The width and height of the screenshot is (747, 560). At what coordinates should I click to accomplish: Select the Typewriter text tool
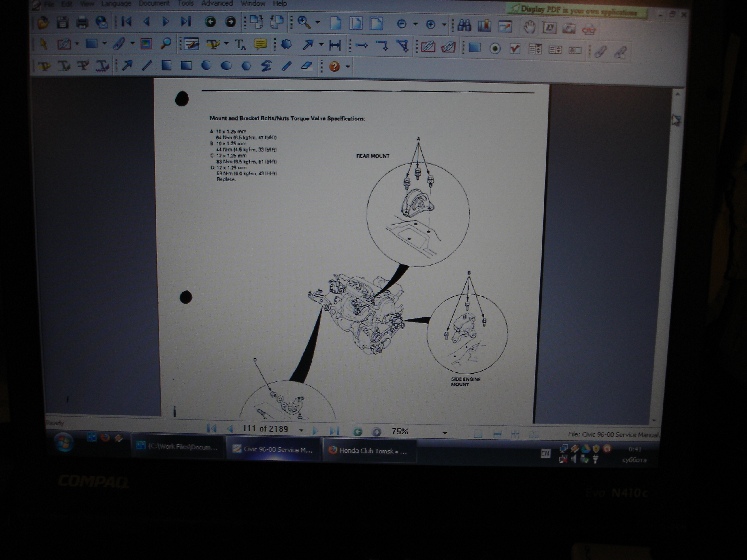coord(240,45)
